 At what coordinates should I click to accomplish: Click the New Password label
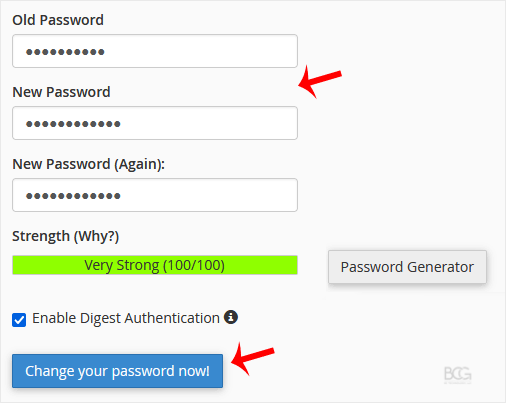61,92
